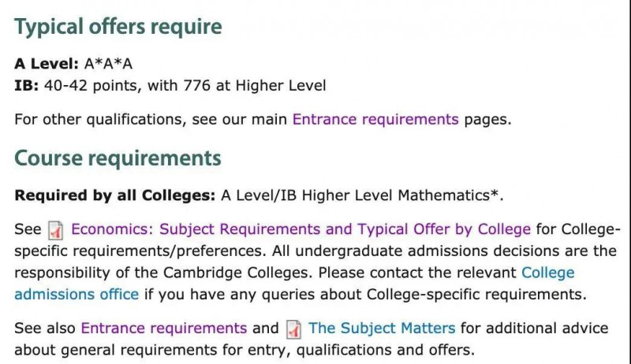Click the A*A*A grade text
The height and width of the screenshot is (364, 631).
coord(108,64)
